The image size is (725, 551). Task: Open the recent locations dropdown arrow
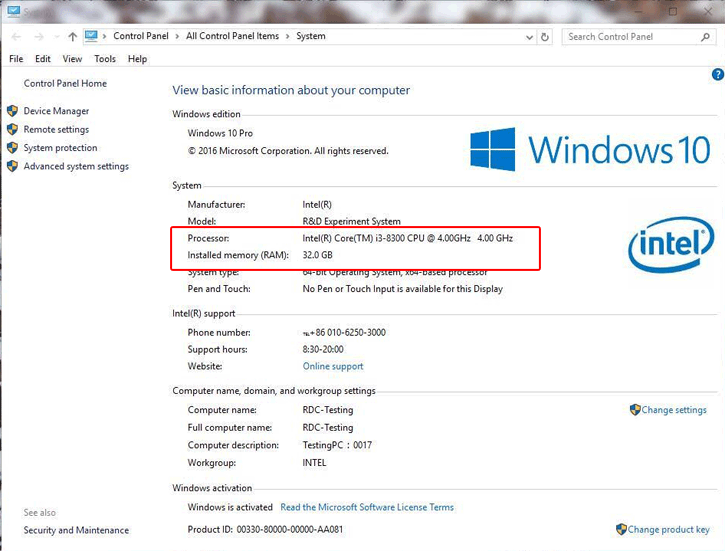(56, 37)
